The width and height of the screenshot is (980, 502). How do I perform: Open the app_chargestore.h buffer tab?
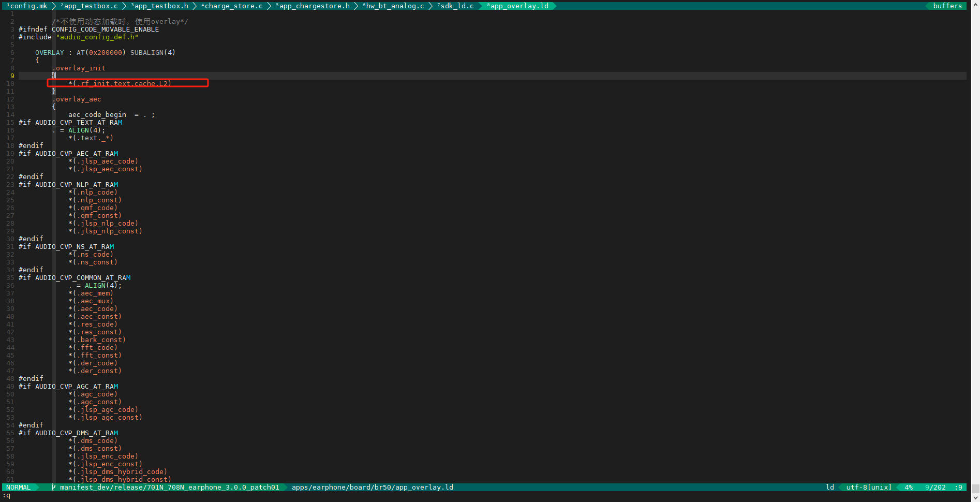tap(313, 6)
